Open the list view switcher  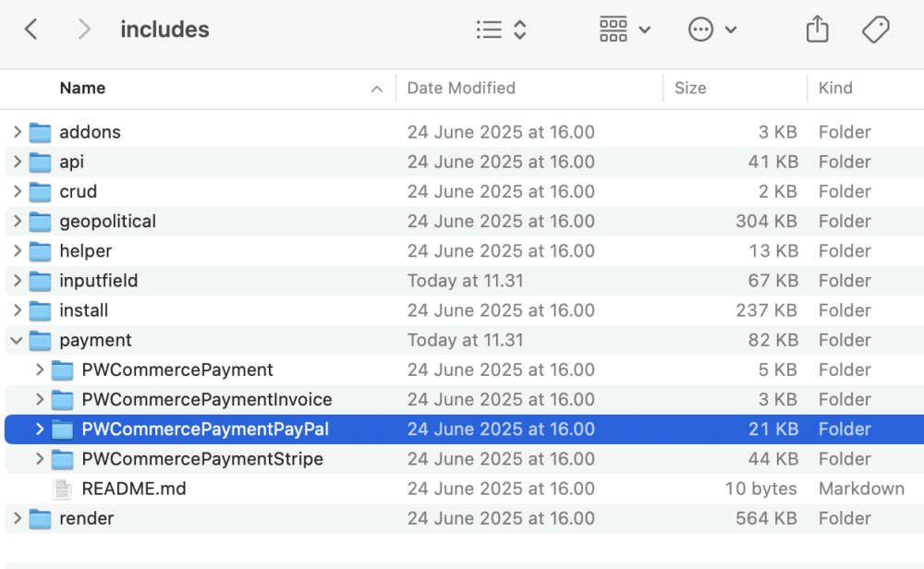[501, 30]
